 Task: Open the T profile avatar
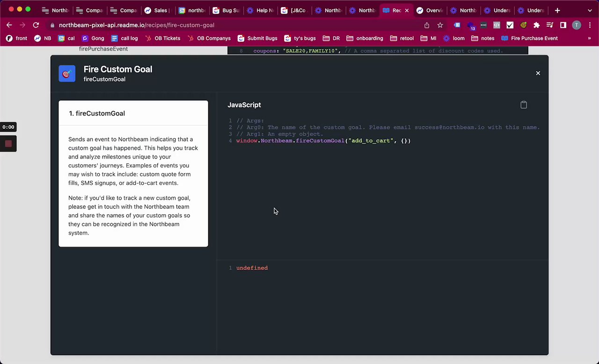577,25
